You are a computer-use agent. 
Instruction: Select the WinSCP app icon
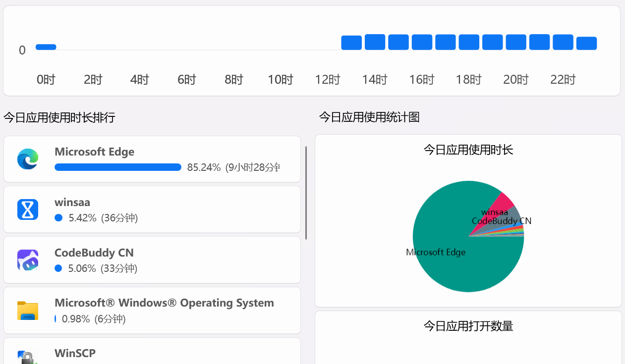tap(27, 357)
